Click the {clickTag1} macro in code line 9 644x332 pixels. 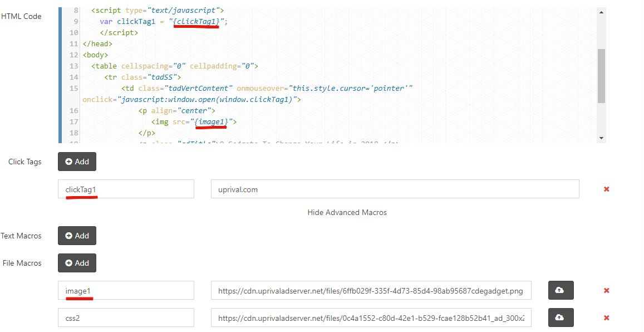pyautogui.click(x=196, y=21)
